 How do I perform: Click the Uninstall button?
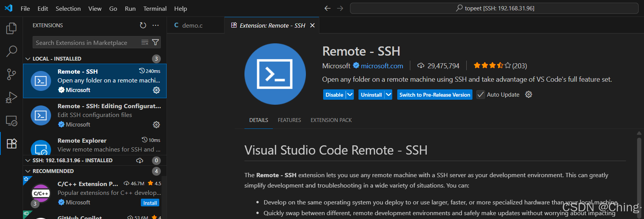[x=371, y=95]
